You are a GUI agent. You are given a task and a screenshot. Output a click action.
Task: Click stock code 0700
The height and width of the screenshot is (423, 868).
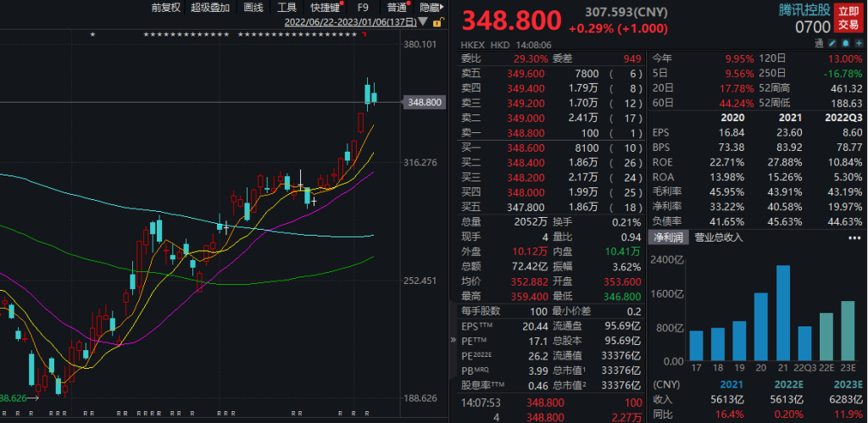[813, 26]
